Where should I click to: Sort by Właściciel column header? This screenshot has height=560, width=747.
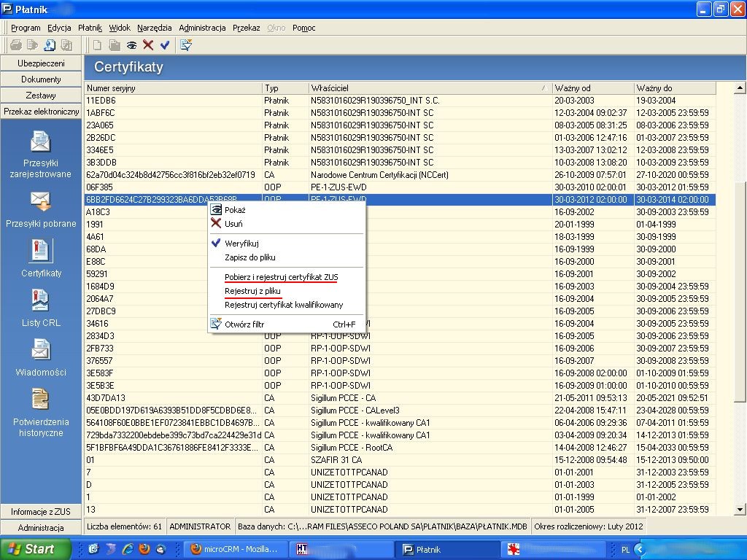430,88
